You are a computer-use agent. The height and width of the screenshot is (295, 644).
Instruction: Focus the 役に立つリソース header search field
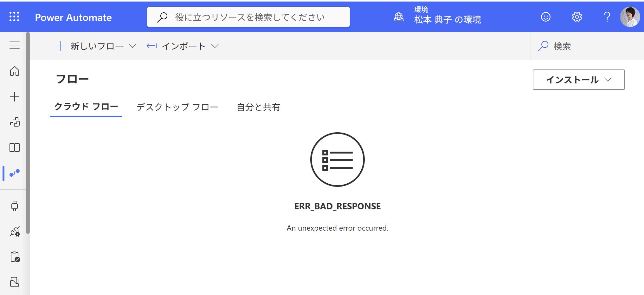[x=248, y=17]
